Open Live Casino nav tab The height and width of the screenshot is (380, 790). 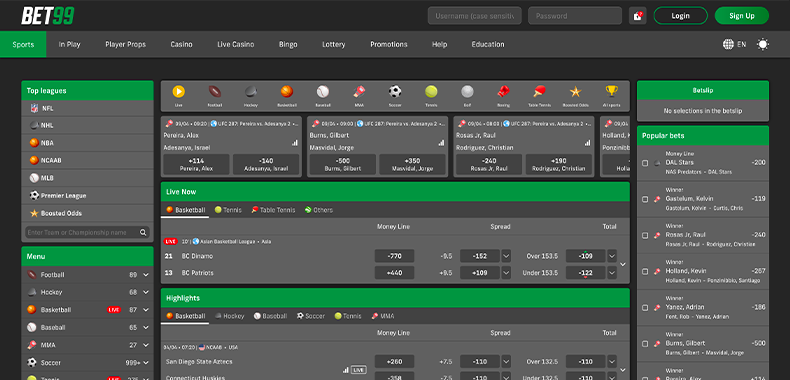[x=235, y=44]
